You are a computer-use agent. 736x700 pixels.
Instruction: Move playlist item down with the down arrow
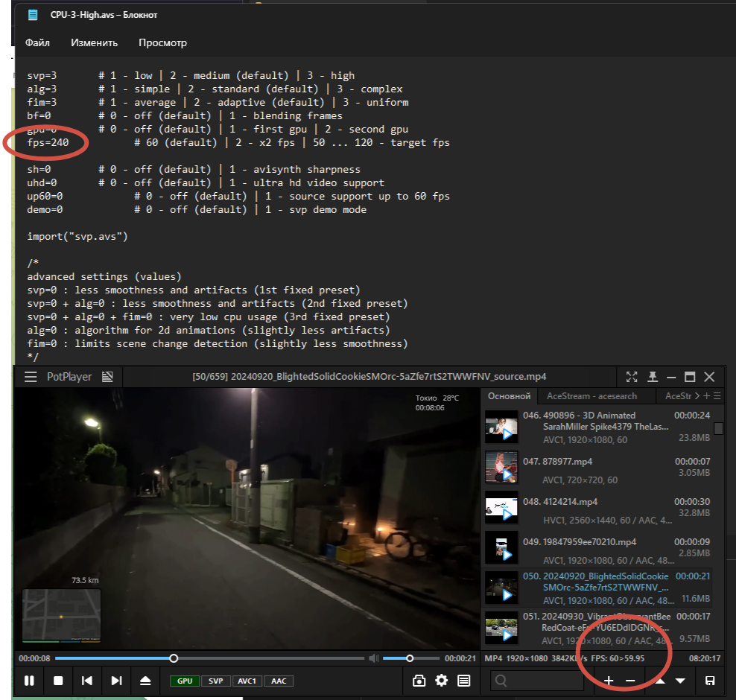(x=681, y=681)
